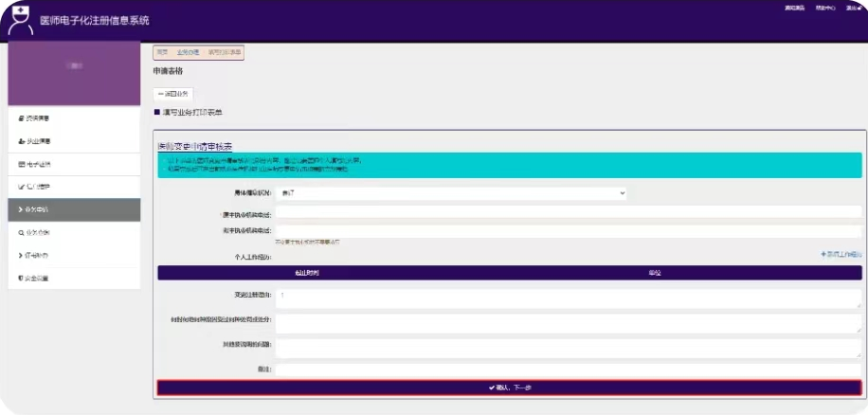
Task: Open the sidebar item with the edit icon
Action: (x=38, y=187)
